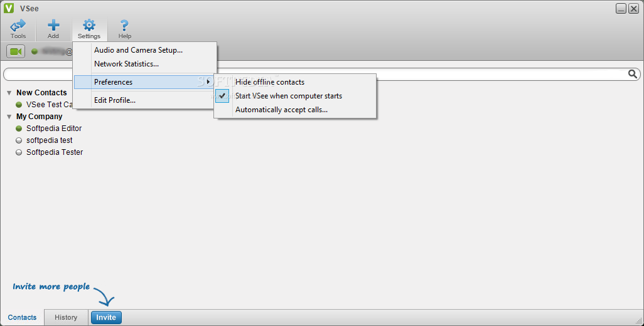This screenshot has height=326, width=644.
Task: Open the Help question mark icon
Action: [x=124, y=26]
